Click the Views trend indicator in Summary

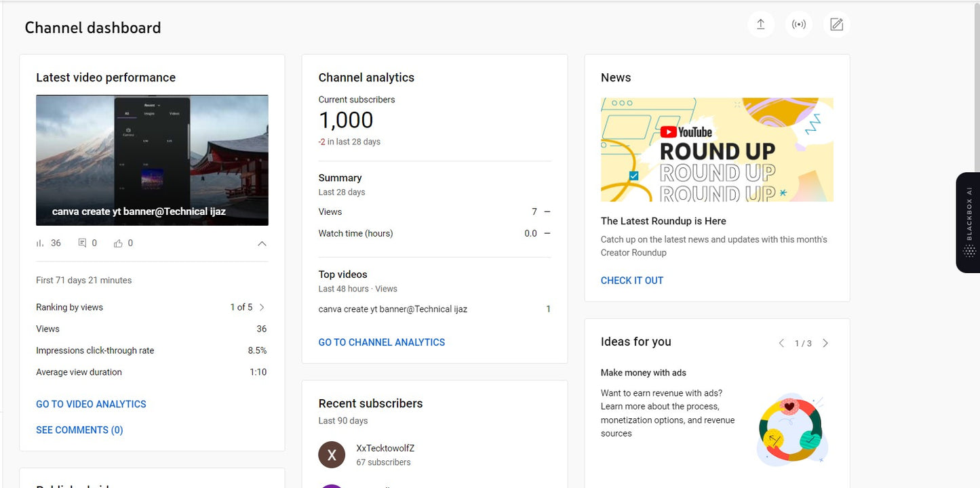coord(547,211)
